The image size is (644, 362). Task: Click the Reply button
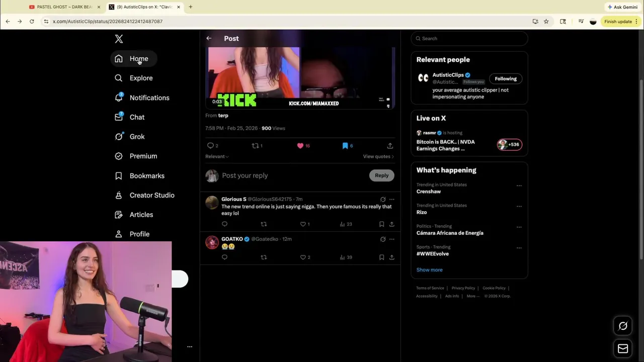click(x=381, y=175)
